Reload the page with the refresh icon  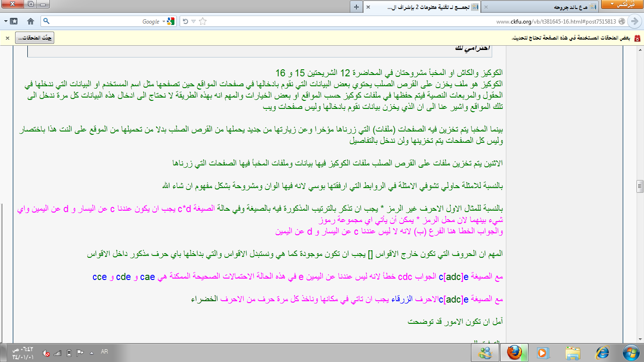185,21
